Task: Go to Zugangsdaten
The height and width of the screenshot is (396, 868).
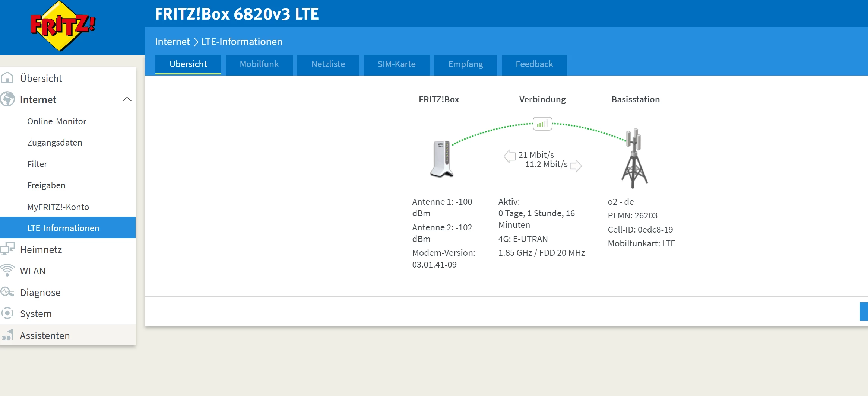Action: coord(68,143)
